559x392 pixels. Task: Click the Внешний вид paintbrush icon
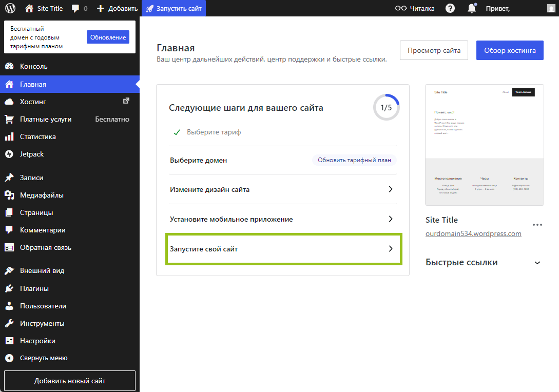9,270
